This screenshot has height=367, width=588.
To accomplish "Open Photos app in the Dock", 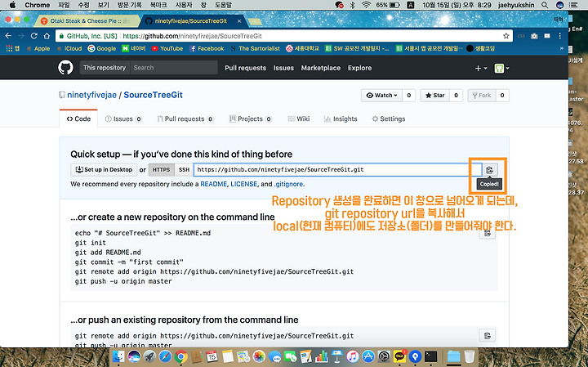I will pyautogui.click(x=259, y=356).
